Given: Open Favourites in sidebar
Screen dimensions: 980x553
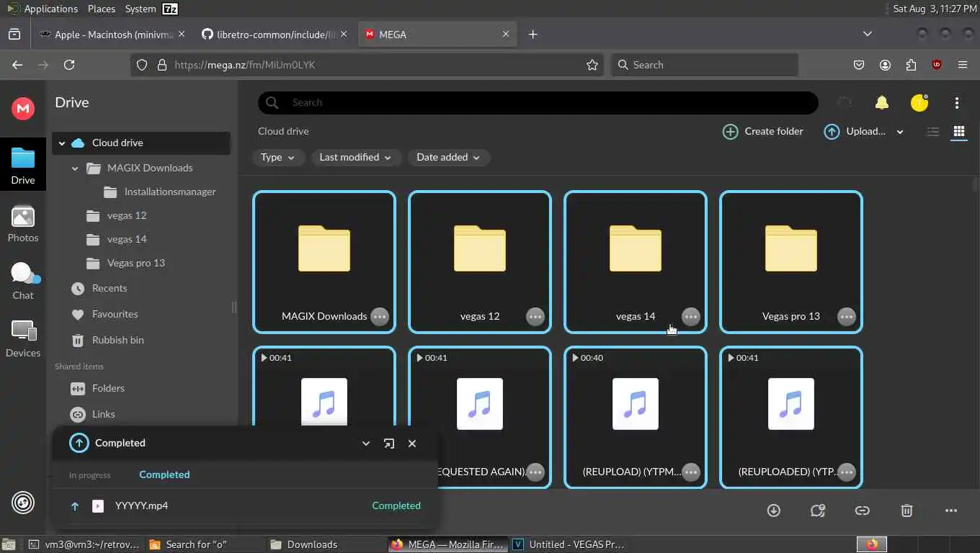Looking at the screenshot, I should [x=115, y=315].
